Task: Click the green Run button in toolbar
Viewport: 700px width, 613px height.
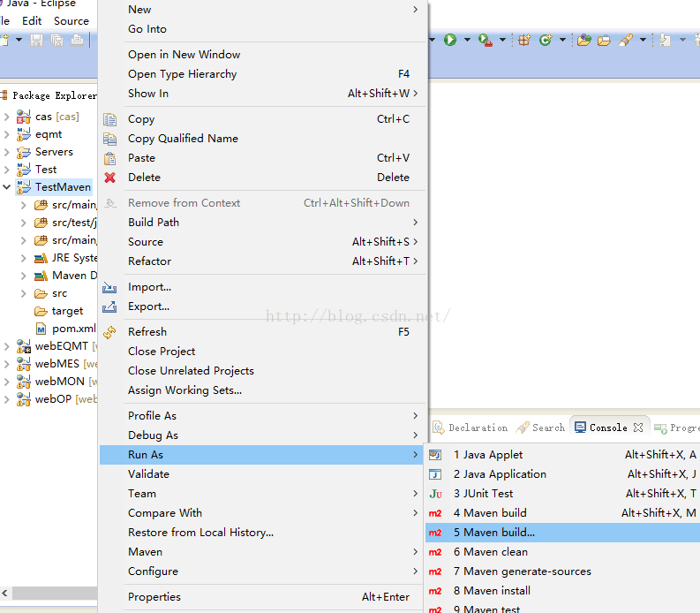Action: (x=450, y=40)
